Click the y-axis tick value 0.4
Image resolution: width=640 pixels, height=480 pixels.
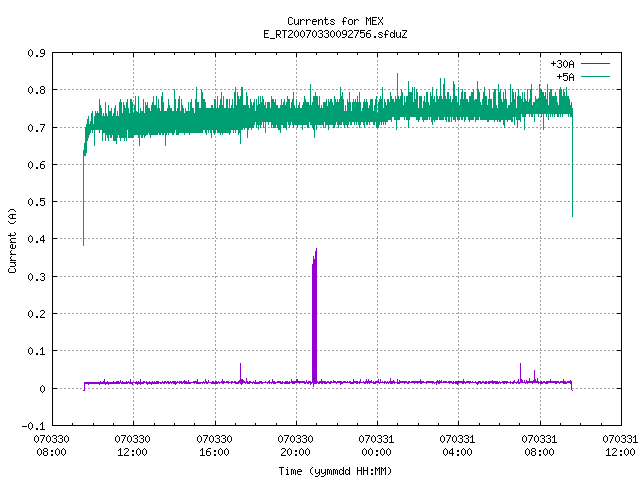click(36, 240)
